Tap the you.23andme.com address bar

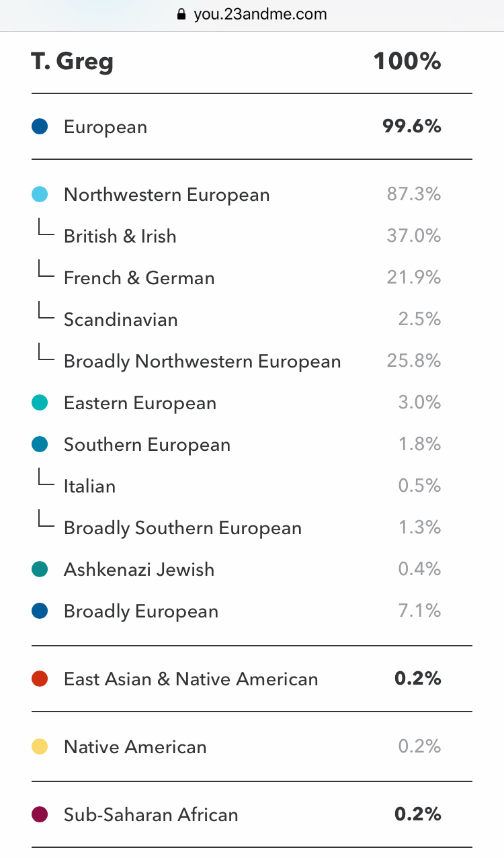coord(259,14)
